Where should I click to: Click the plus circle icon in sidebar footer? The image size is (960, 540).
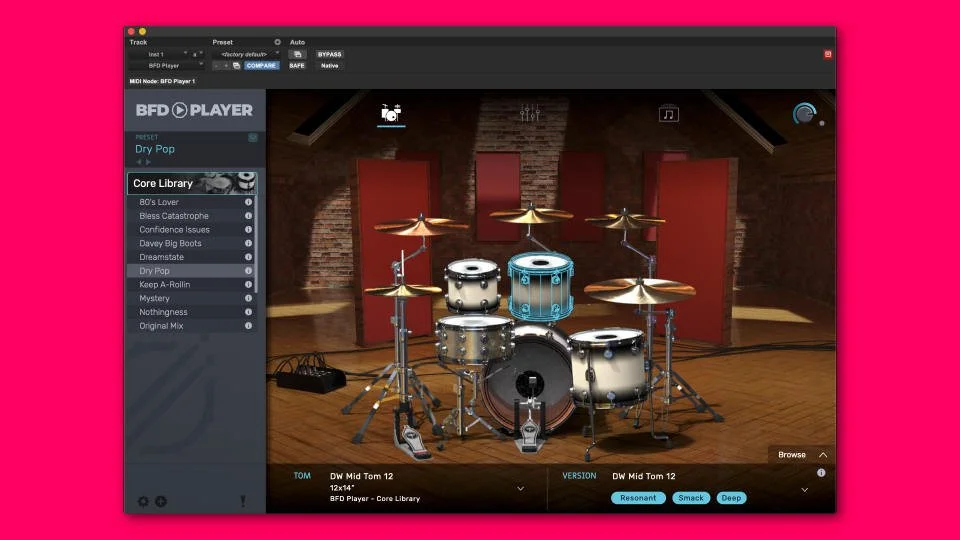pos(160,501)
